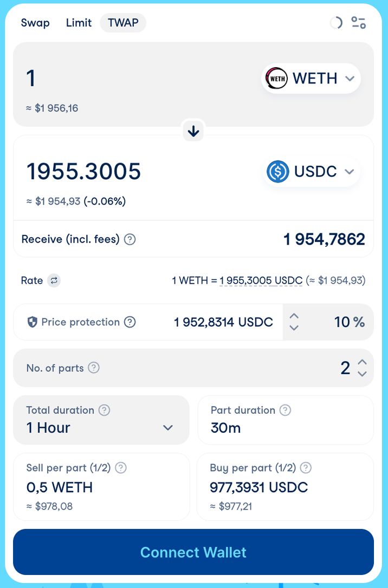This screenshot has height=588, width=388.
Task: Click the Sell per part help icon
Action: [x=121, y=468]
